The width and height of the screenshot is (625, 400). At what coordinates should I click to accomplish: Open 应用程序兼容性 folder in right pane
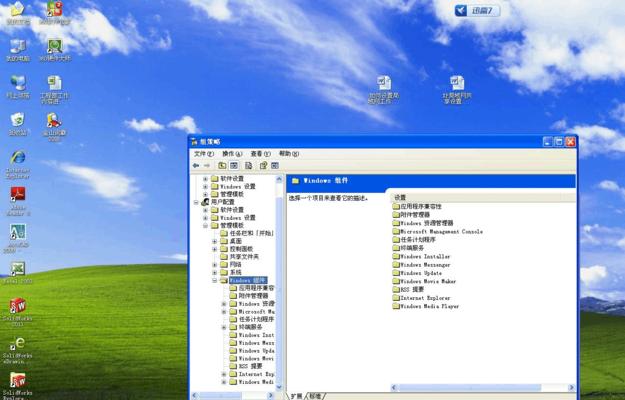click(417, 206)
